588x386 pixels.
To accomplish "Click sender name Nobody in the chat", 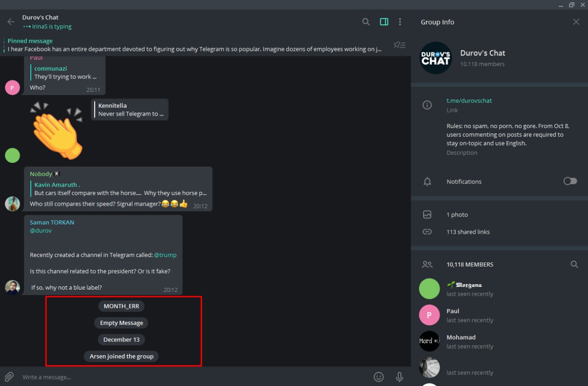I will click(x=41, y=174).
